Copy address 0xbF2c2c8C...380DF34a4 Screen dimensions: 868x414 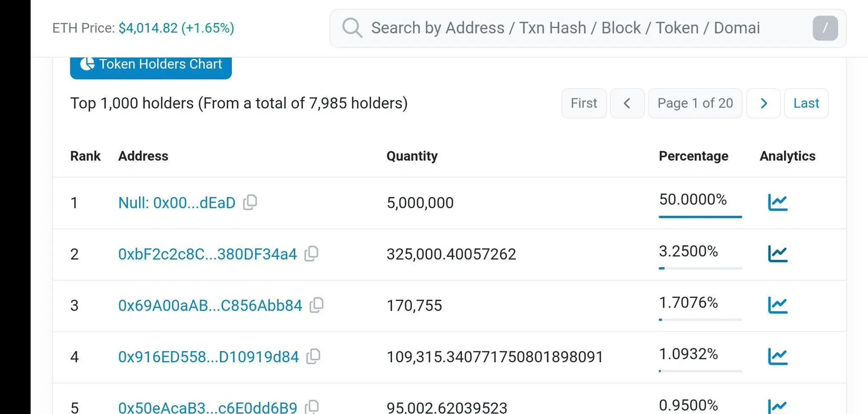312,253
